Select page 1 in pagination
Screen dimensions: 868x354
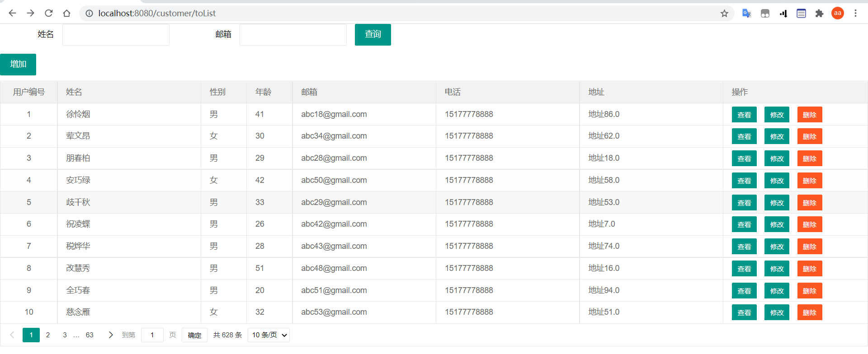(x=31, y=335)
